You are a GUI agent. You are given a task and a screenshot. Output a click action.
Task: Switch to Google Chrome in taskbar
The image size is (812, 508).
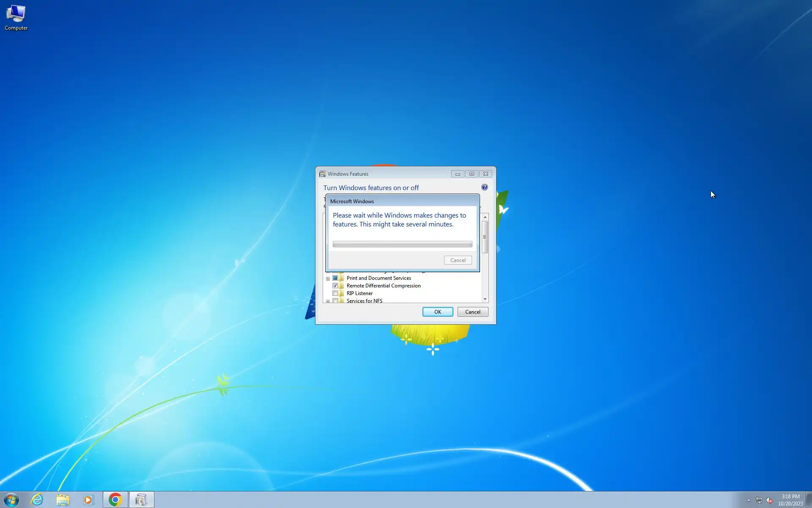click(115, 500)
